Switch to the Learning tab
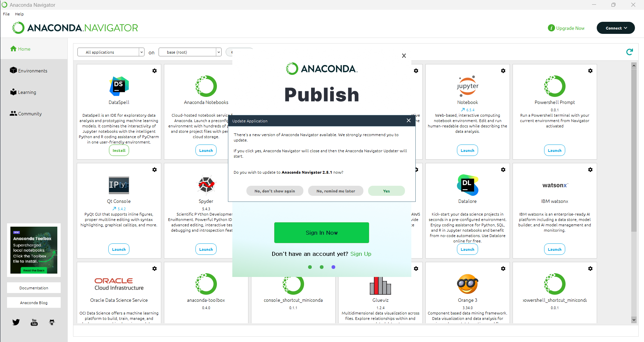 tap(23, 92)
